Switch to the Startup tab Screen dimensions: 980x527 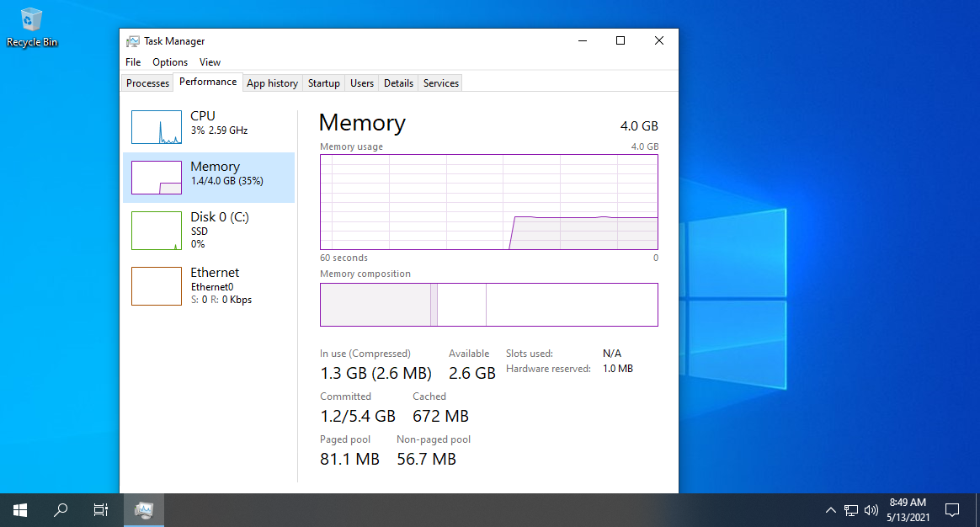(x=324, y=83)
